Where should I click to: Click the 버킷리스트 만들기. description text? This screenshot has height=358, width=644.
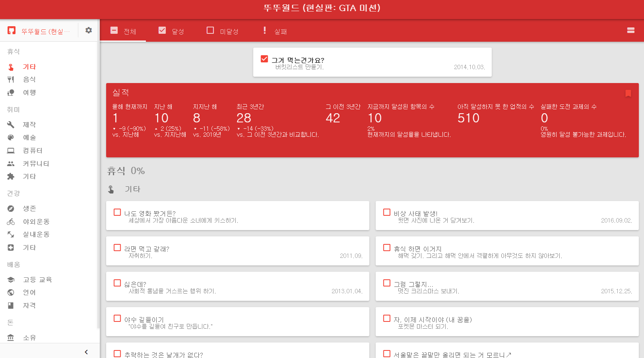coord(299,67)
